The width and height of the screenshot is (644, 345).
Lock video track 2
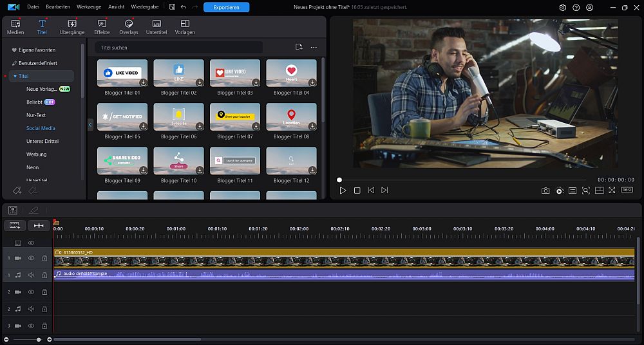pos(44,292)
